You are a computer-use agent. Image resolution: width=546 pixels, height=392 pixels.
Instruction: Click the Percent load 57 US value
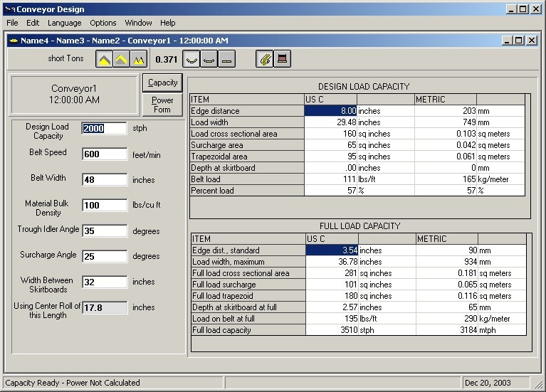point(330,191)
